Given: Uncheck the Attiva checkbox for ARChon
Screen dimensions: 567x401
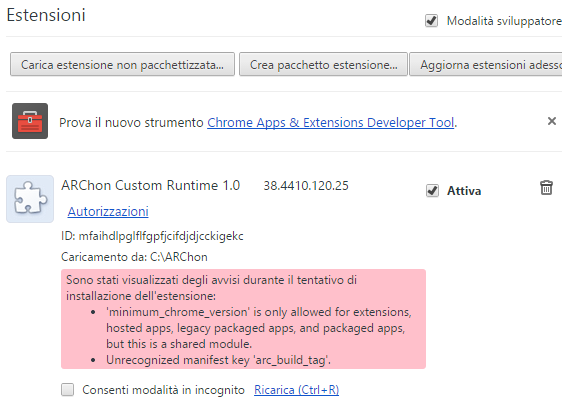Looking at the screenshot, I should click(x=432, y=191).
